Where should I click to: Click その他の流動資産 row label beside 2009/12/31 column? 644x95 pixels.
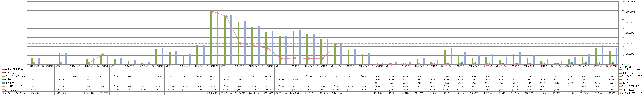[12, 86]
